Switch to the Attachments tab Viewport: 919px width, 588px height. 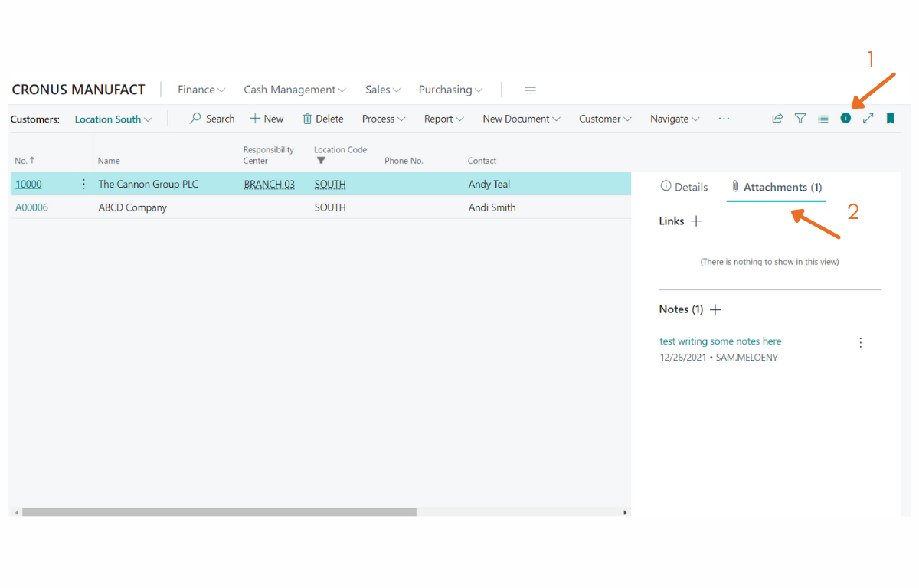776,187
